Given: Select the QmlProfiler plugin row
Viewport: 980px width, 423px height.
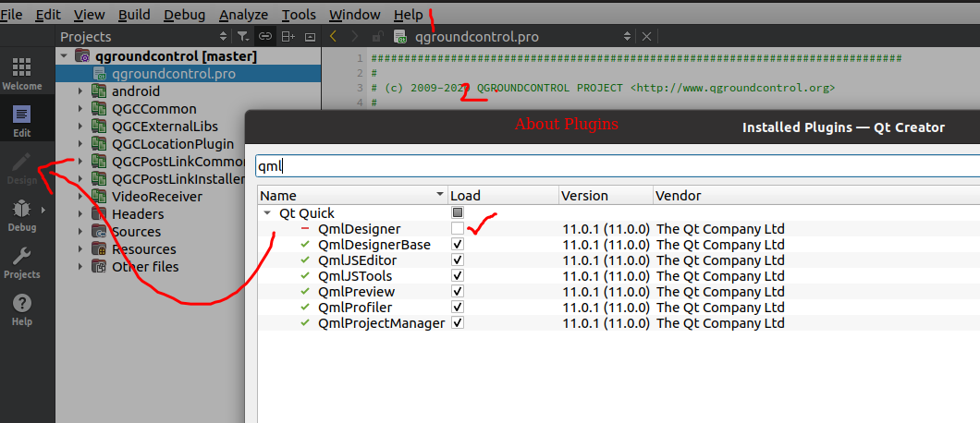Looking at the screenshot, I should tap(619, 307).
